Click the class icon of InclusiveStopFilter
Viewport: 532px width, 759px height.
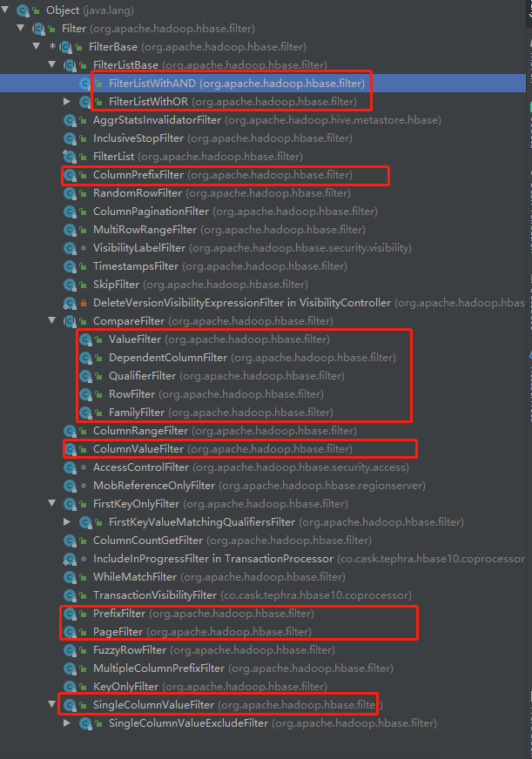(71, 138)
